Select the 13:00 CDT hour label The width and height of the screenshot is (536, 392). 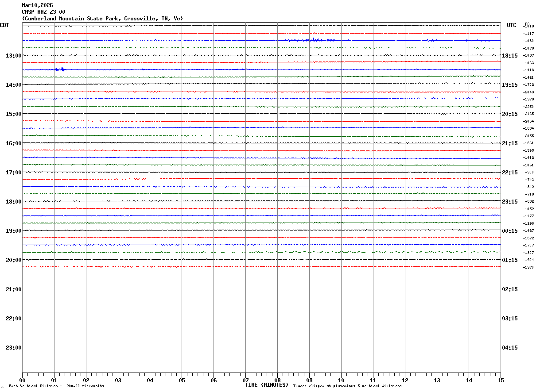13,56
